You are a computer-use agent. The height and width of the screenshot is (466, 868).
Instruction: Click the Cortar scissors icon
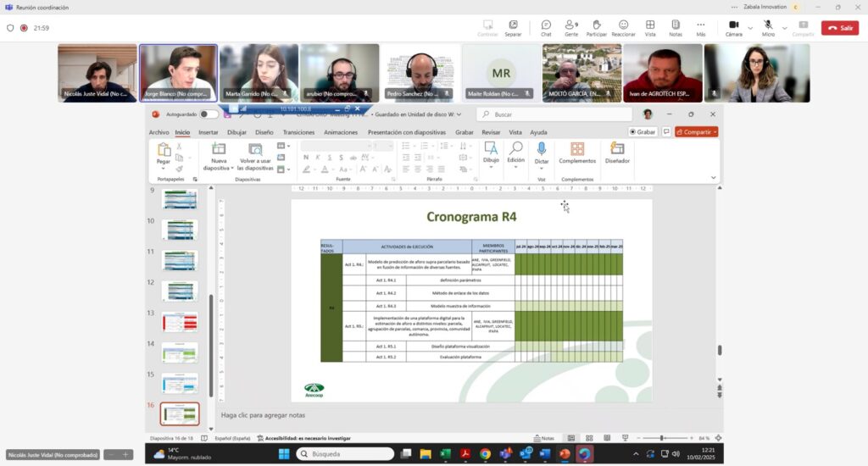[179, 146]
